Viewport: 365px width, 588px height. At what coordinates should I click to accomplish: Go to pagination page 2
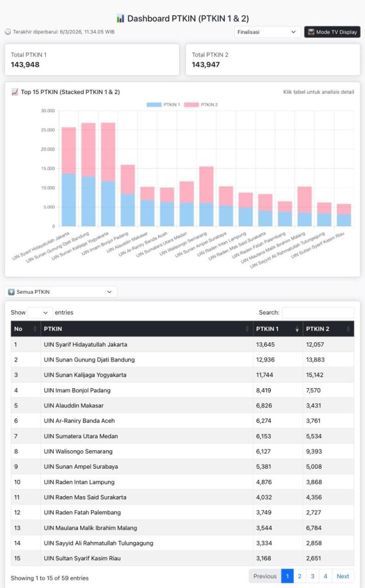300,576
